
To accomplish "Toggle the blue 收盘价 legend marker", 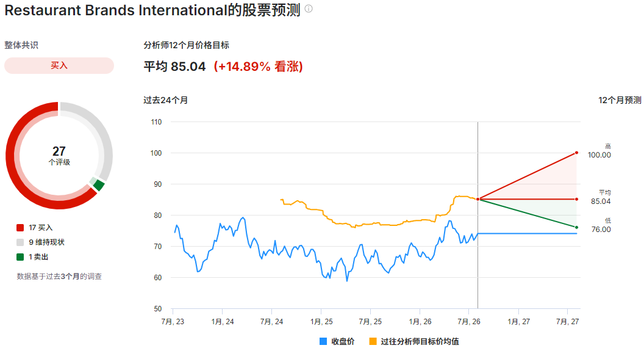I will pos(323,341).
